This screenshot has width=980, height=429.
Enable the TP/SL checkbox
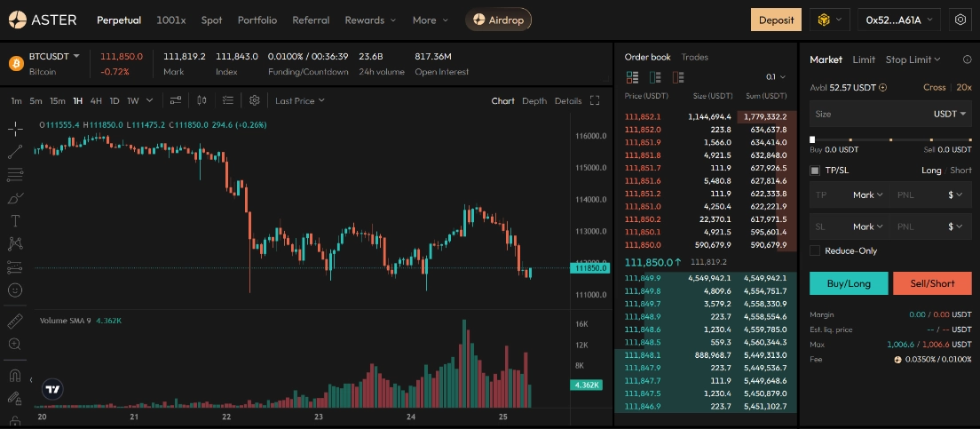coord(815,171)
